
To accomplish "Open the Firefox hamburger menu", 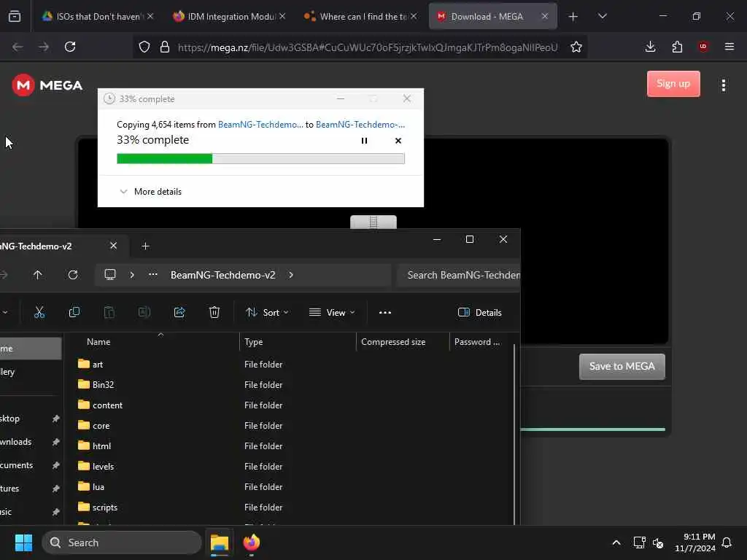I will 729,47.
